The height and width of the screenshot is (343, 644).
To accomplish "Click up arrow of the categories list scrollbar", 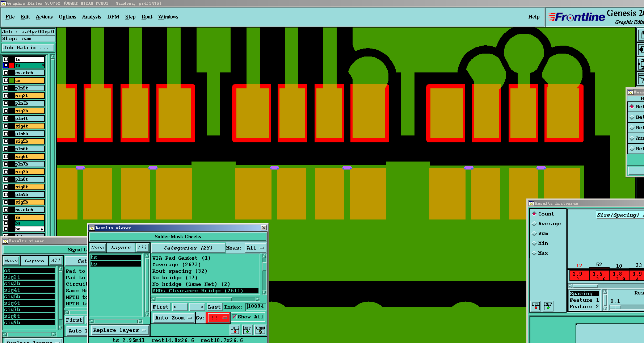I will pyautogui.click(x=264, y=256).
